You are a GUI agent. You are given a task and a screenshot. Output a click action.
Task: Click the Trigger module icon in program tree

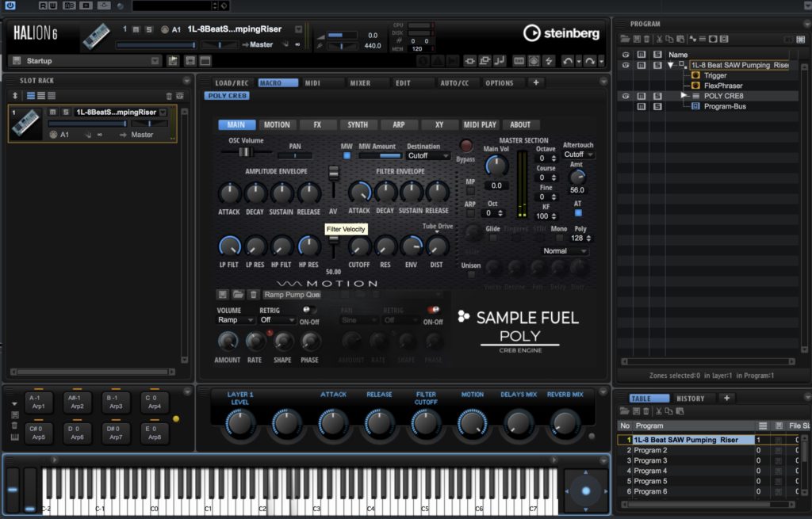click(695, 75)
